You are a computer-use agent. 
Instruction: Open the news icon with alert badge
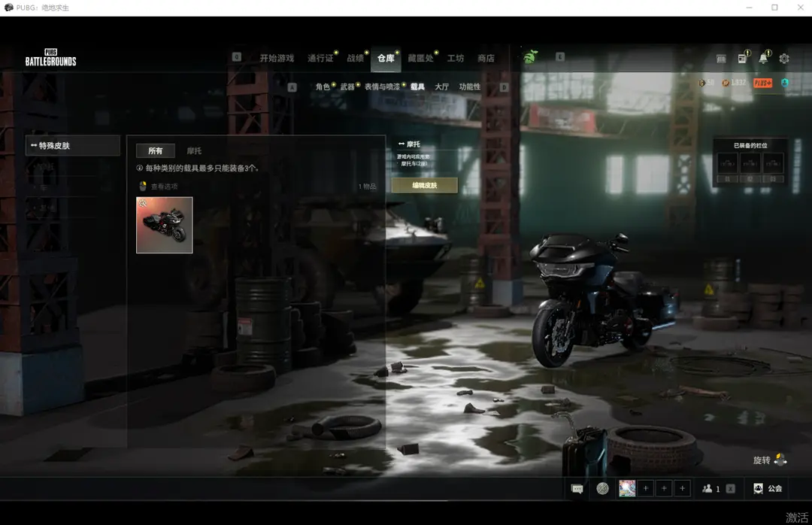pos(743,57)
